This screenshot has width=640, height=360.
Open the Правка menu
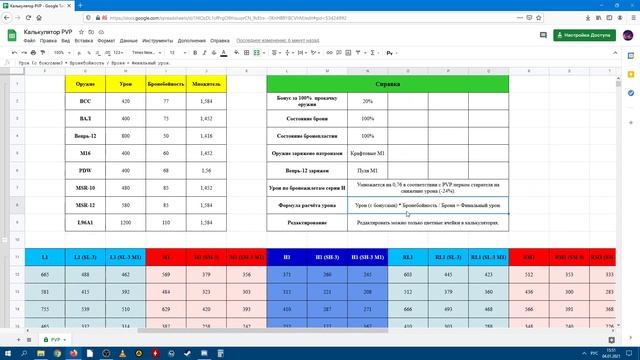[x=48, y=41]
